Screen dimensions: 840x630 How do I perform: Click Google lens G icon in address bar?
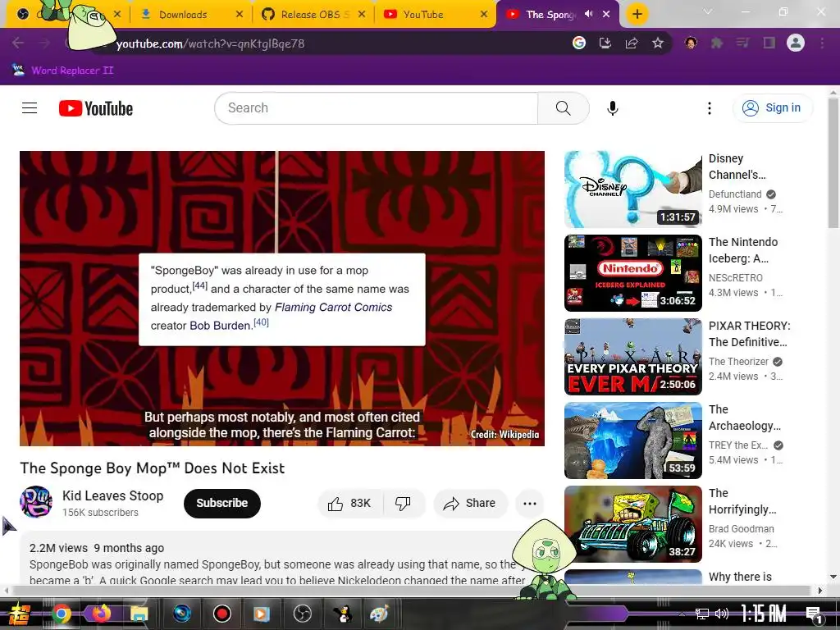[578, 43]
